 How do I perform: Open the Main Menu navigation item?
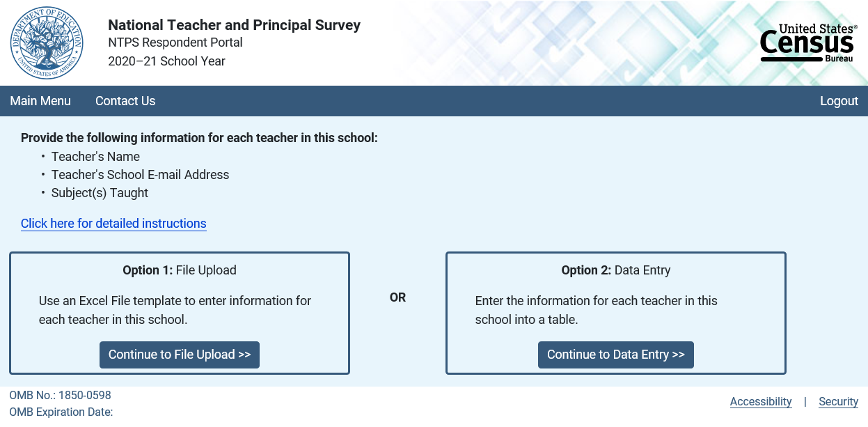pos(40,101)
